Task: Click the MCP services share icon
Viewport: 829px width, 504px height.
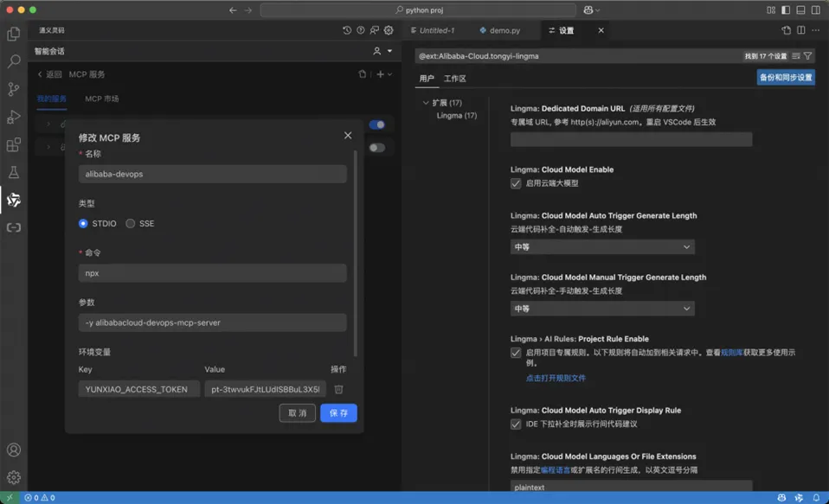Action: pyautogui.click(x=363, y=74)
